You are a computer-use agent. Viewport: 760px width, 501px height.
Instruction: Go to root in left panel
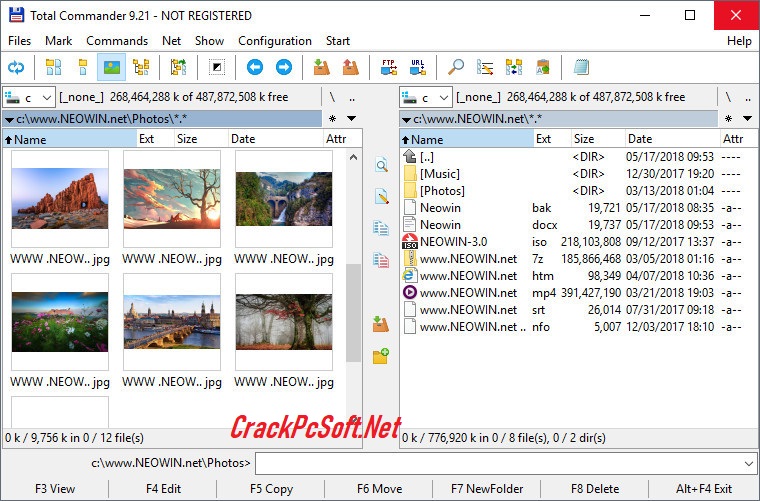(x=332, y=97)
